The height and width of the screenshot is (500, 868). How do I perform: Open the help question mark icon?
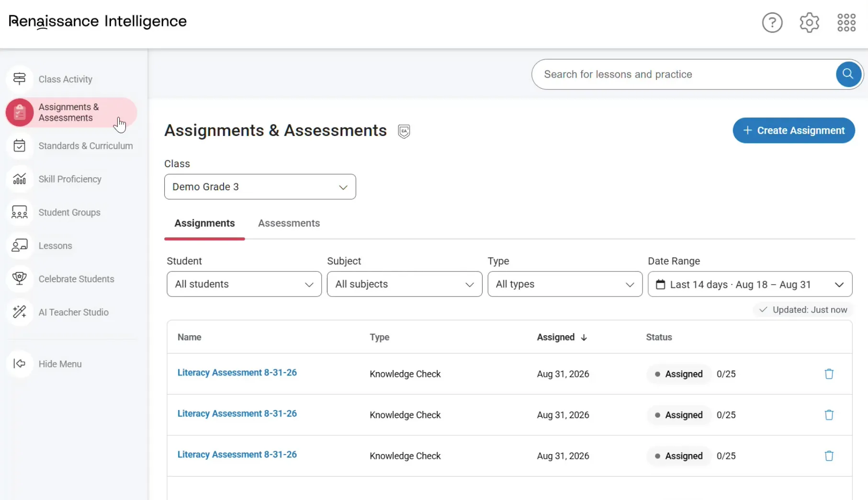click(x=772, y=23)
